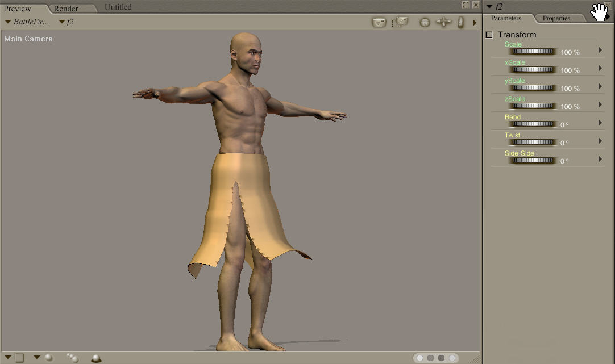Click the first color dot in bottom bar
Image resolution: width=615 pixels, height=364 pixels.
coord(419,358)
